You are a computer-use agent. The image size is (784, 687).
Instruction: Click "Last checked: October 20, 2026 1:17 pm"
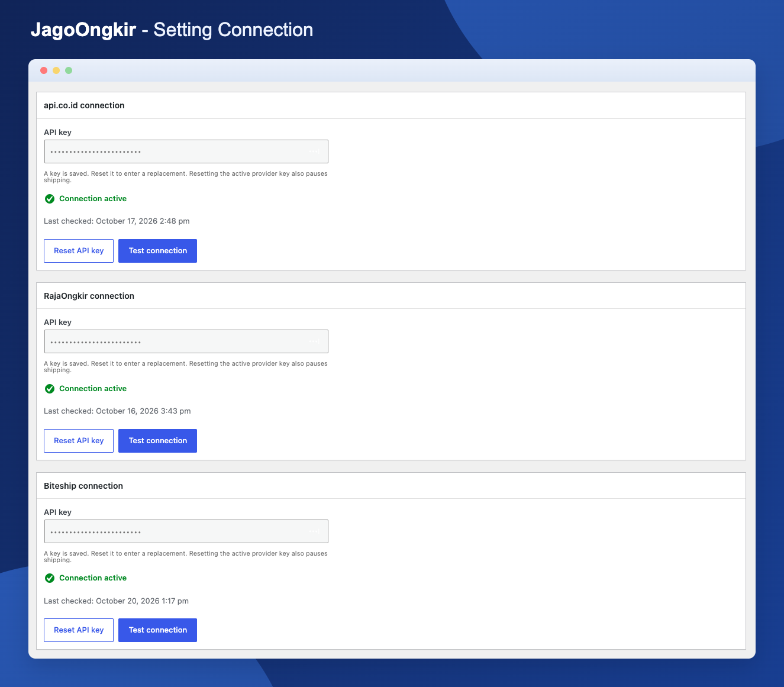(116, 601)
